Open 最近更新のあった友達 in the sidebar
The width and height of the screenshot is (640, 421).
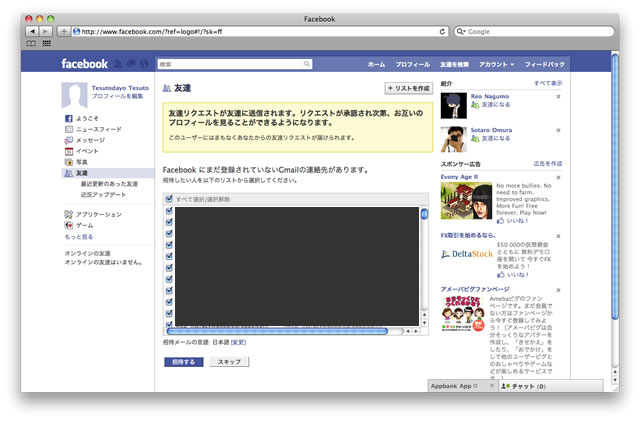109,184
